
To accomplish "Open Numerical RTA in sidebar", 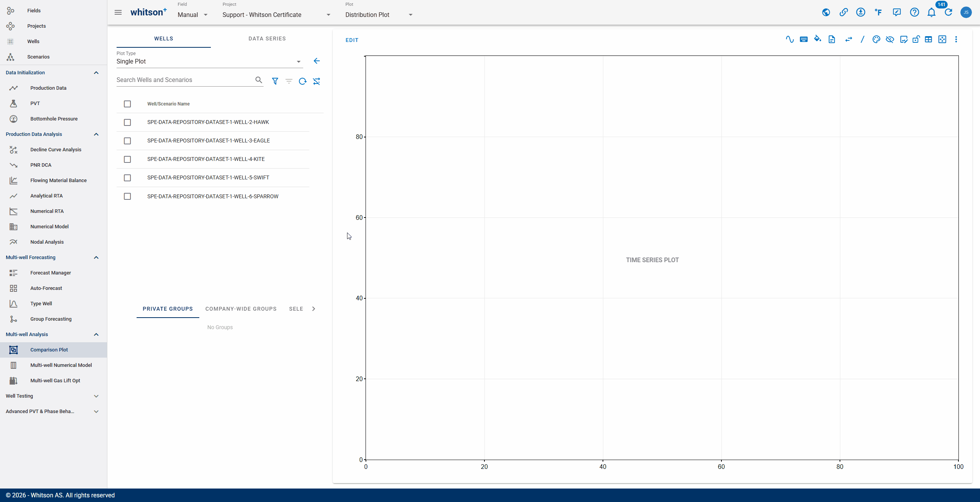I will (x=53, y=211).
